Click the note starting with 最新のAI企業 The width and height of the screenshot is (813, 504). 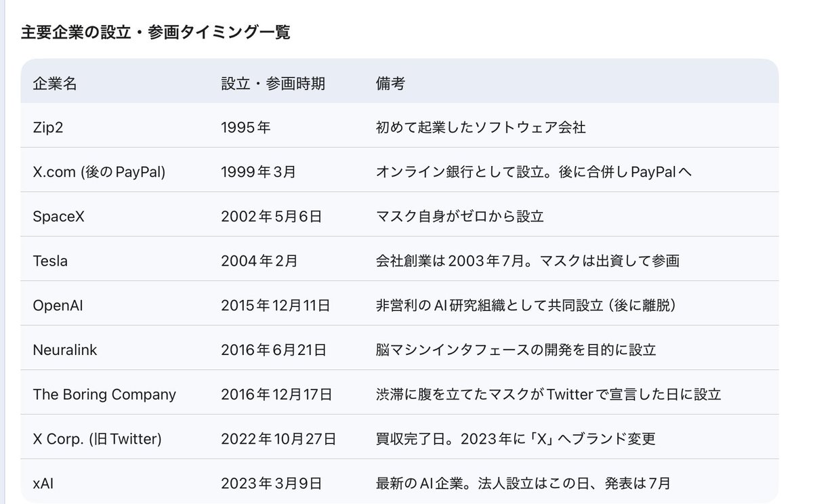tap(523, 484)
